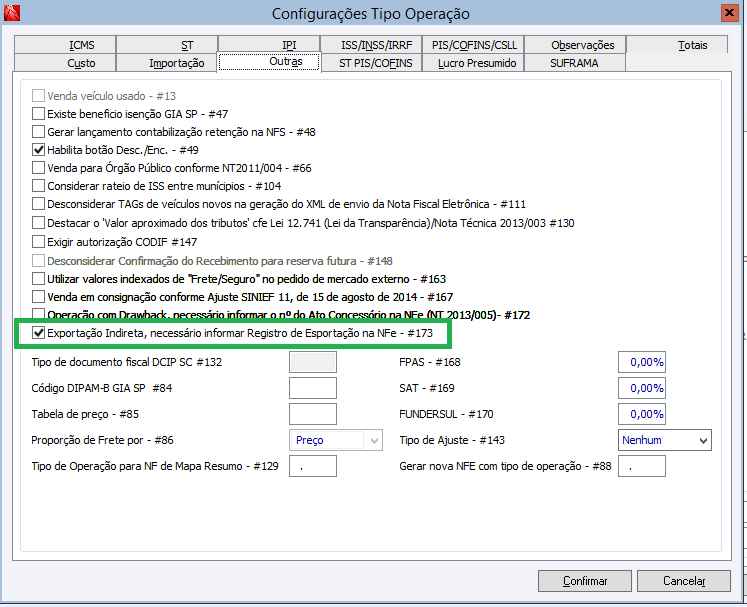Open the Importação tab
The image size is (747, 607).
pos(167,63)
